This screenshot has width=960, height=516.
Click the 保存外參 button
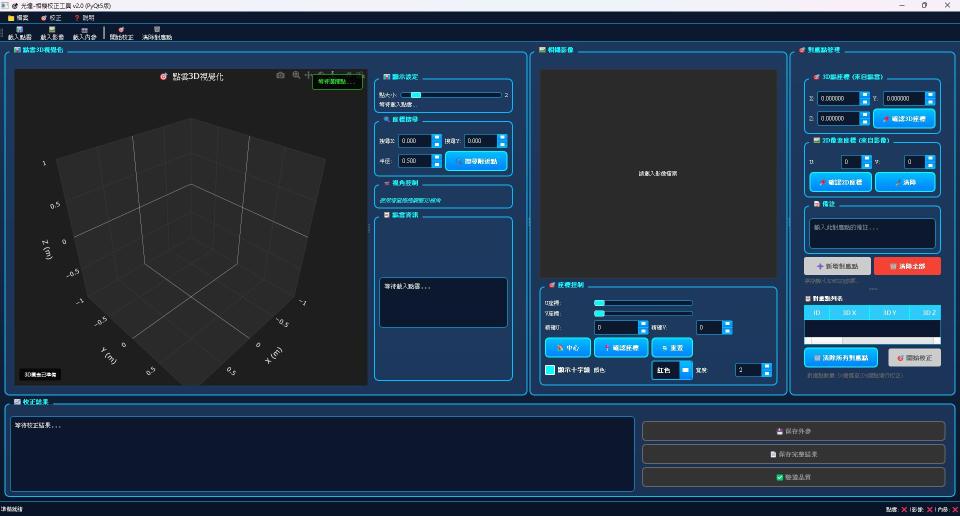[793, 431]
